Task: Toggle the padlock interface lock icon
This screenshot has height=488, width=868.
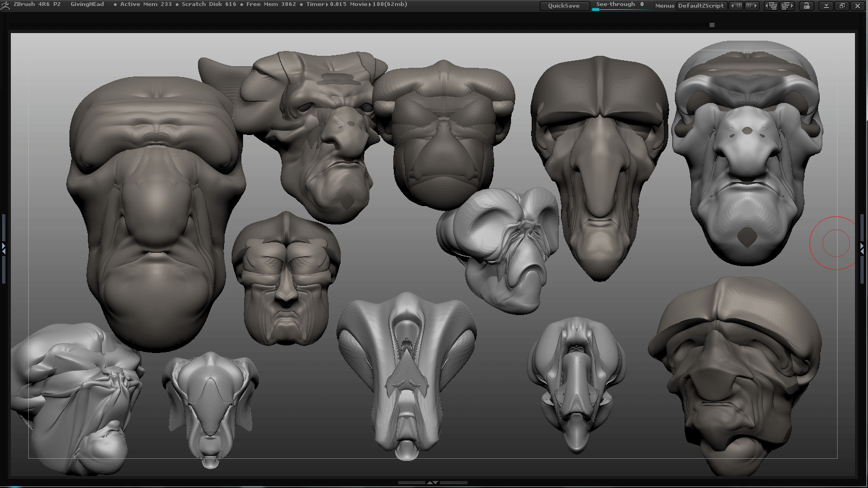Action: (807, 6)
